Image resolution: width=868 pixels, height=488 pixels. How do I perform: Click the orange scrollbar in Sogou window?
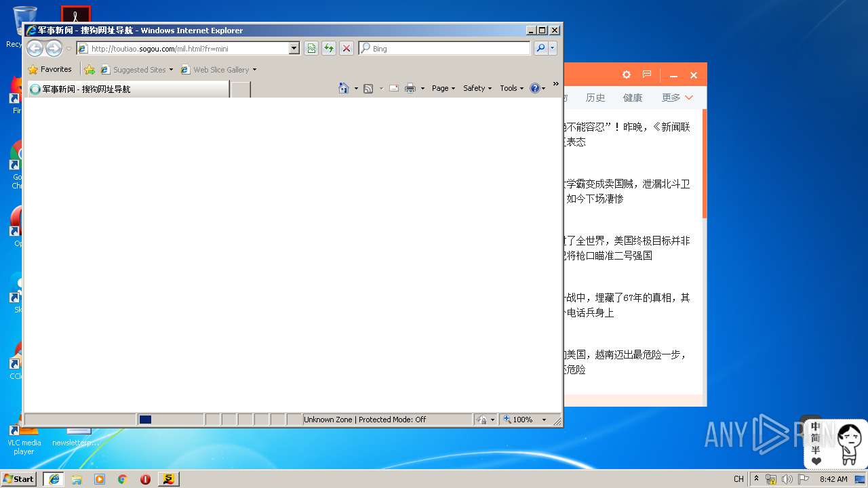pyautogui.click(x=705, y=164)
